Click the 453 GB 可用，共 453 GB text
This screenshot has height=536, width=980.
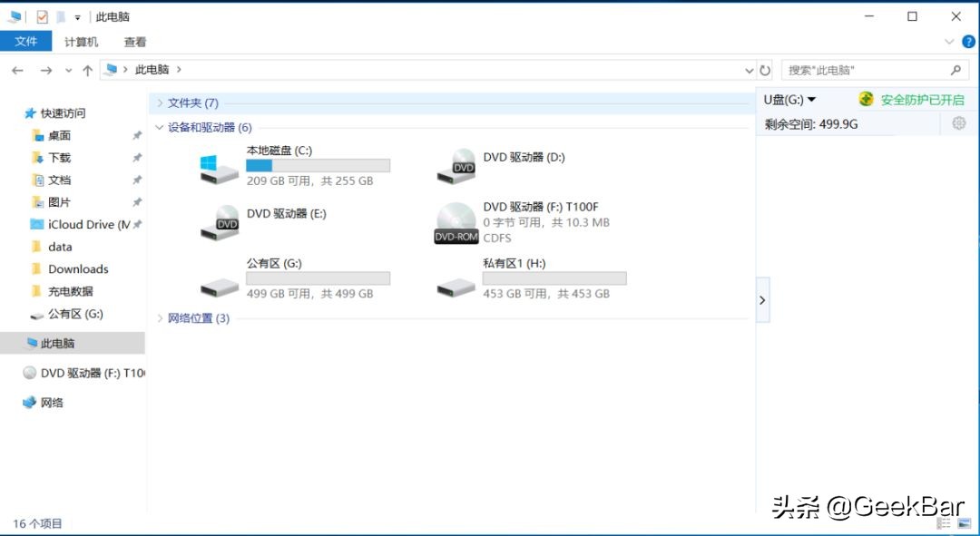546,294
